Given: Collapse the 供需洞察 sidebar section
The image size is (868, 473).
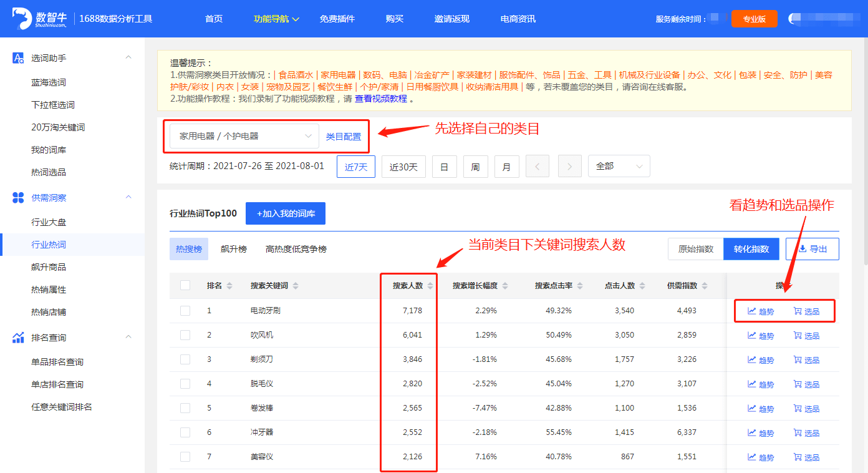Looking at the screenshot, I should (128, 197).
